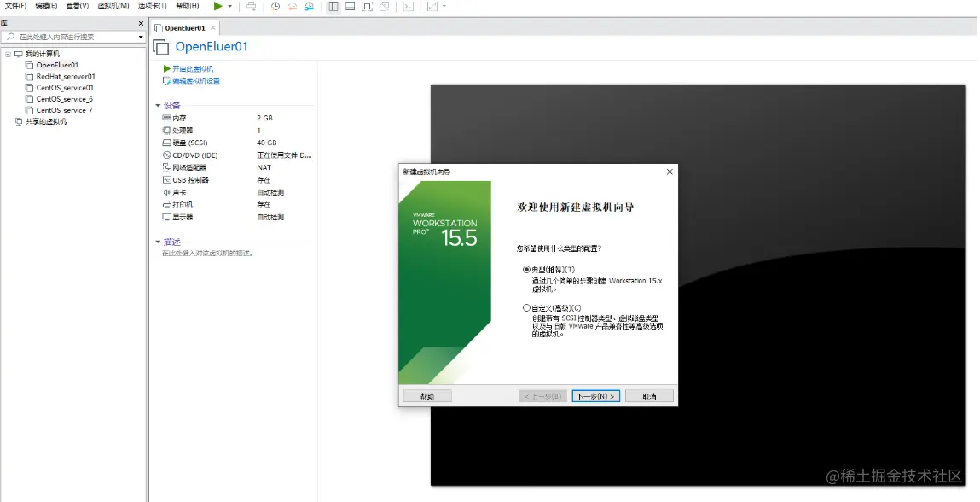This screenshot has width=980, height=502.
Task: Open the power options dropdown arrow beside play
Action: [x=230, y=6]
